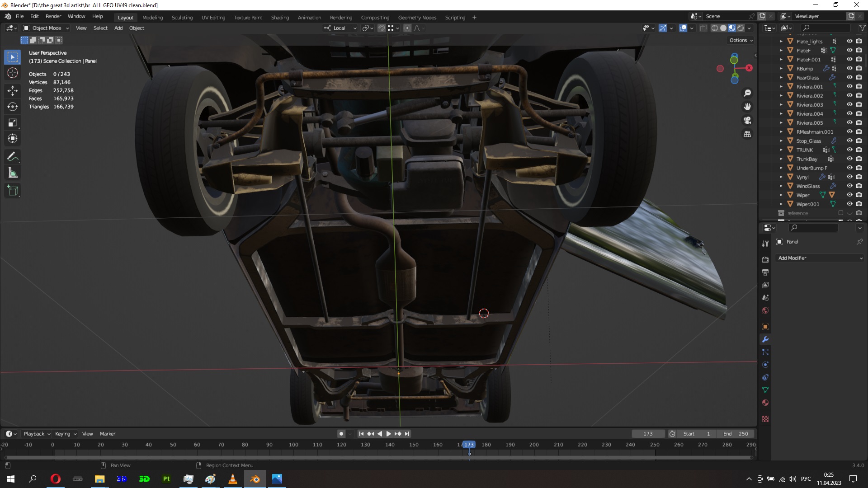Open Material properties tab icon
This screenshot has width=868, height=488.
(x=765, y=403)
